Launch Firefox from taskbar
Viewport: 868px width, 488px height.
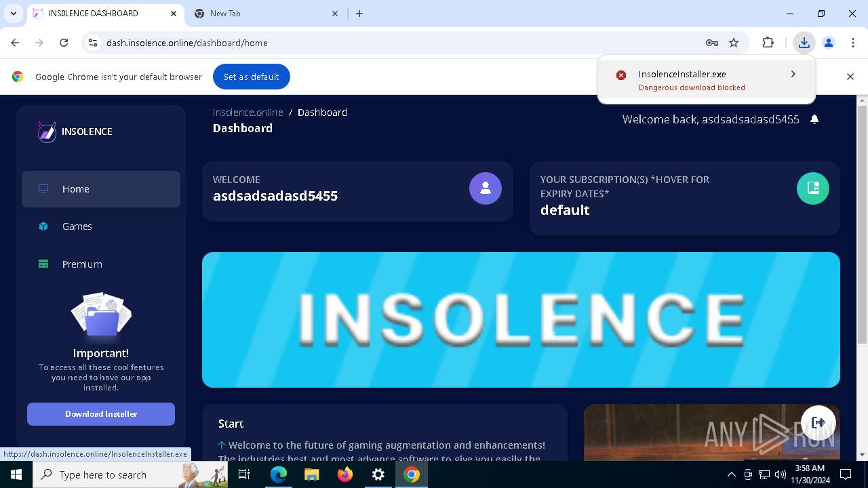pyautogui.click(x=345, y=474)
